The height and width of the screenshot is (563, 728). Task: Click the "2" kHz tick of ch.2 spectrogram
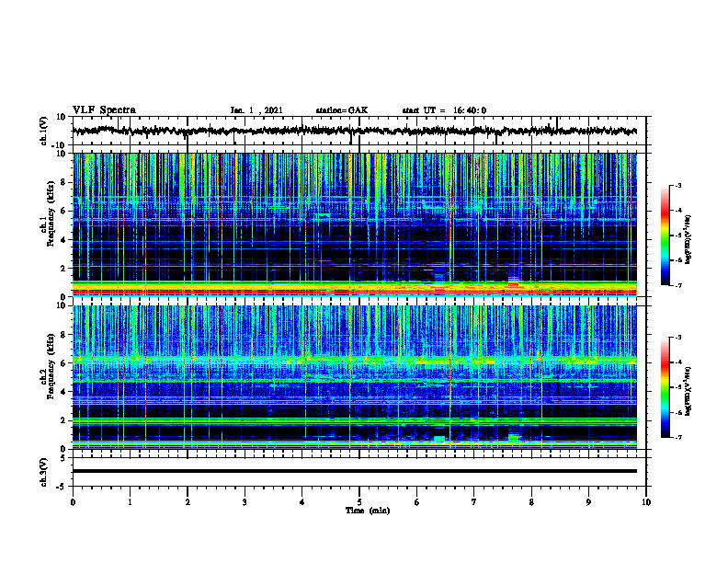click(x=64, y=420)
